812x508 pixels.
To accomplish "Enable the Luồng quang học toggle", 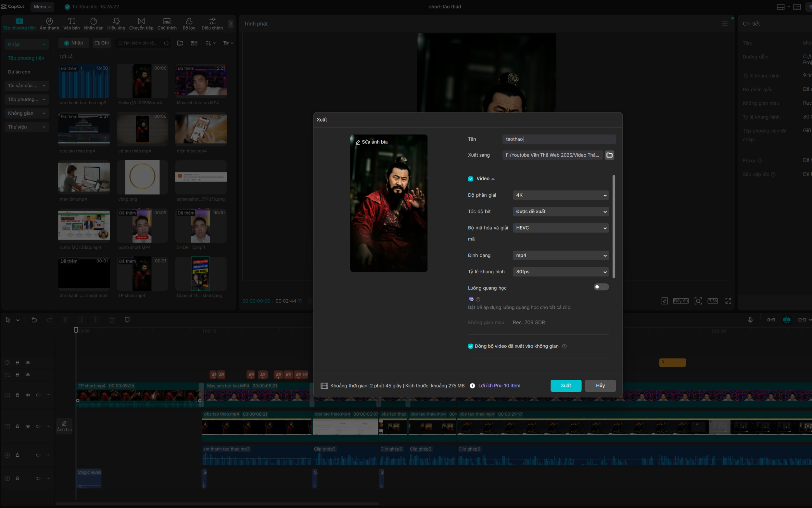I will 601,287.
